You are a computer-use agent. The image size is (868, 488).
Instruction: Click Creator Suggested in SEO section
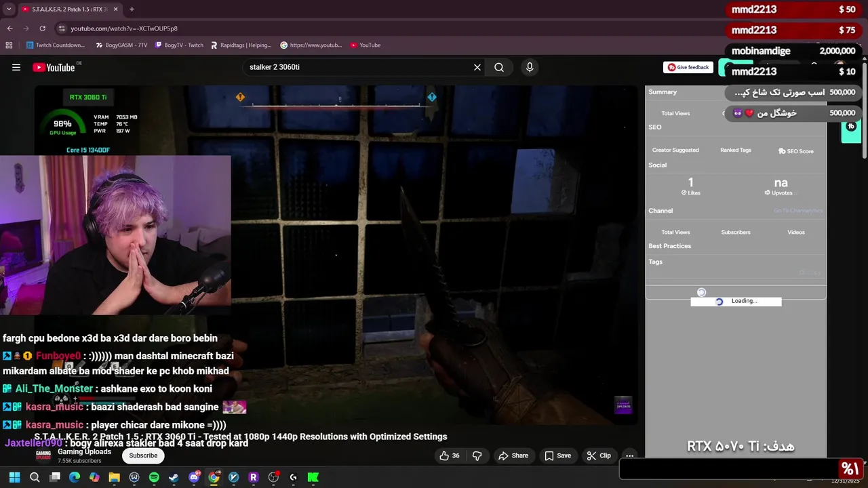pos(675,150)
